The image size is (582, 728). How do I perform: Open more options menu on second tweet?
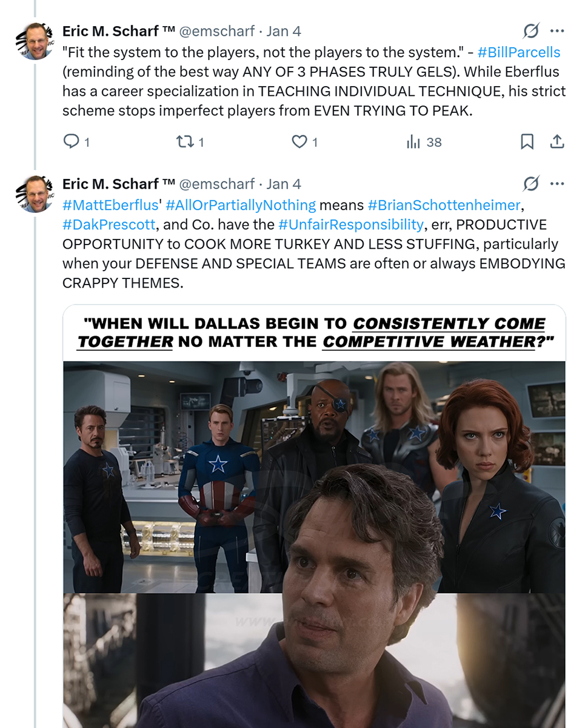[557, 184]
